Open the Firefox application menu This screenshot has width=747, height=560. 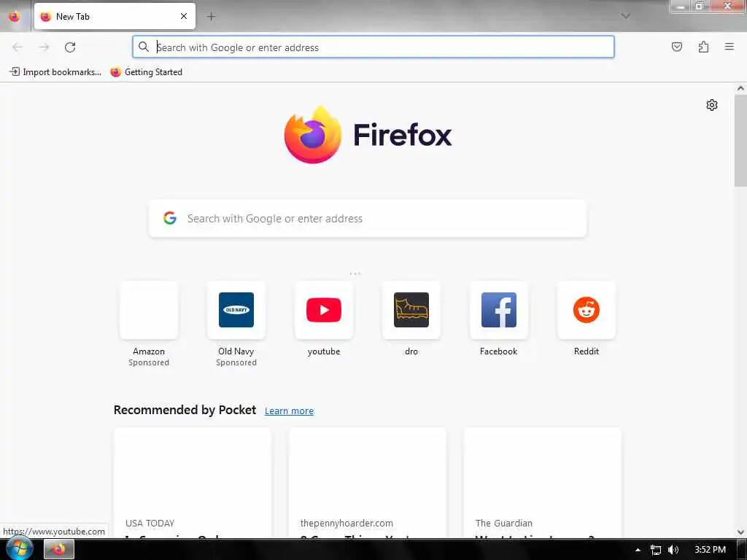coord(729,47)
